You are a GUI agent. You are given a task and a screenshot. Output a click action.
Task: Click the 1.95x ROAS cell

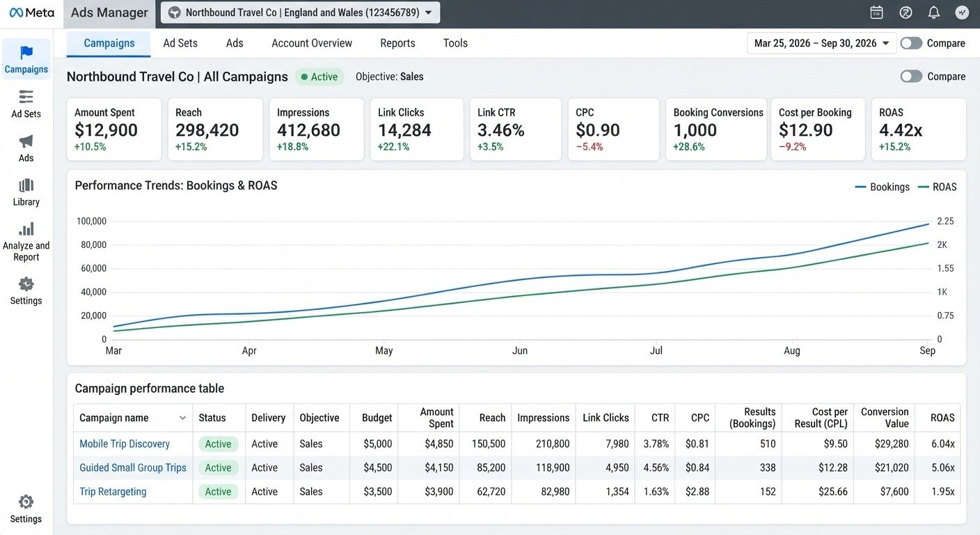click(x=943, y=491)
